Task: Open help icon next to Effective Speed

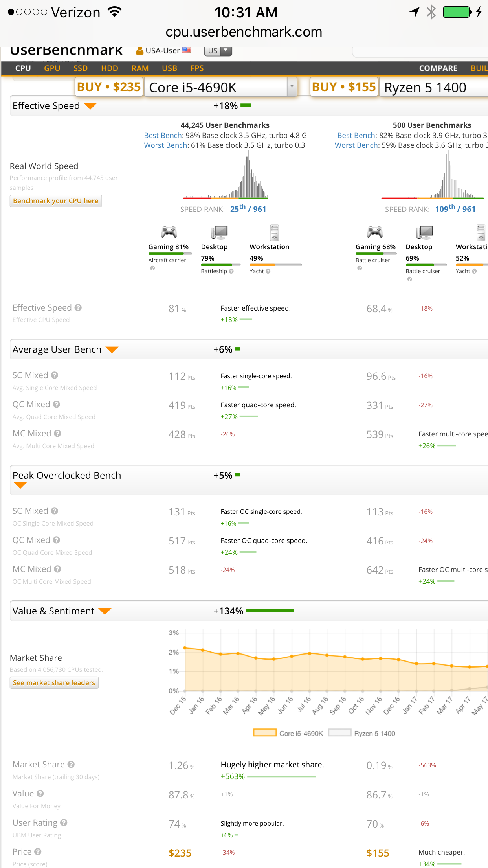Action: click(78, 308)
